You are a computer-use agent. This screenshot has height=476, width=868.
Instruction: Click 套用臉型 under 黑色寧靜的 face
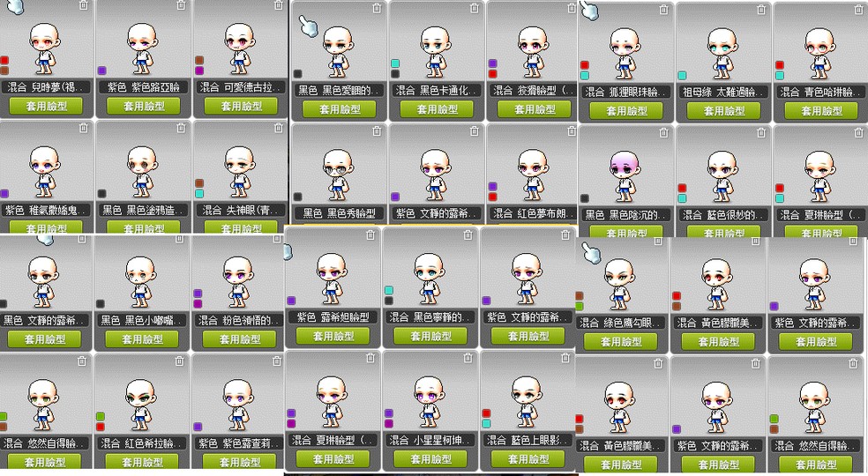coord(430,336)
